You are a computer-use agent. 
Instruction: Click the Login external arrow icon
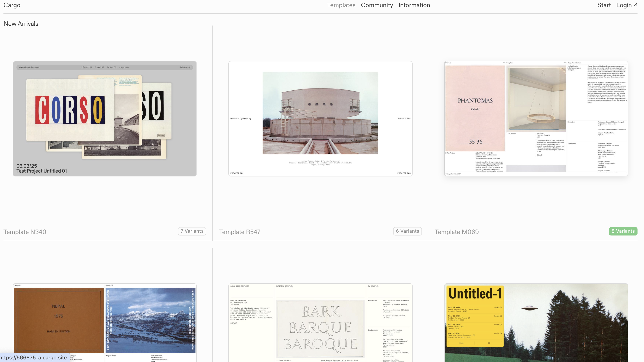(635, 4)
